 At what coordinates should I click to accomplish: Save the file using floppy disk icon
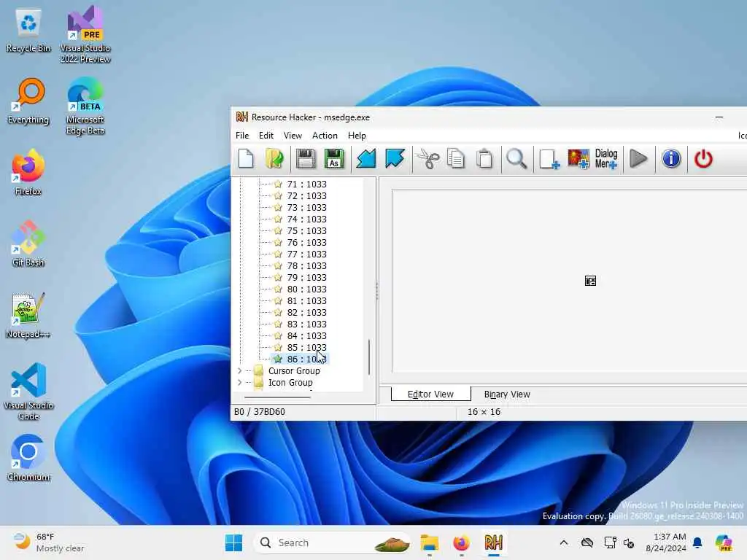point(306,158)
